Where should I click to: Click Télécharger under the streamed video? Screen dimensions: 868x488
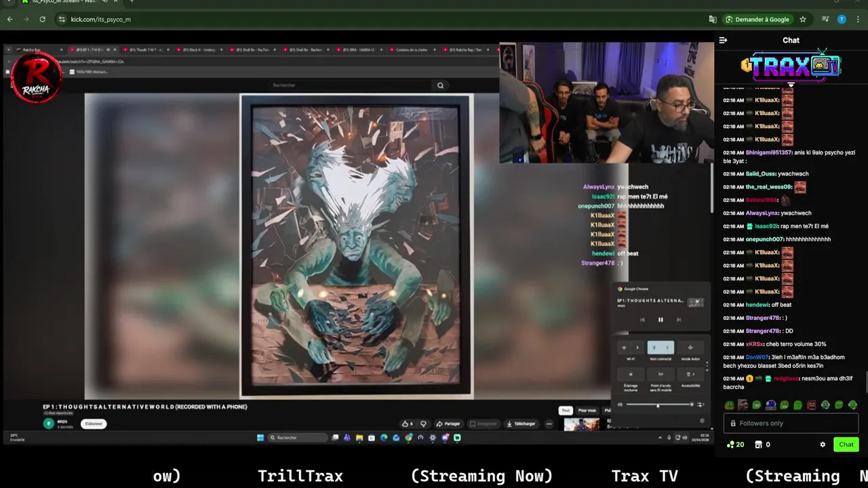[x=521, y=424]
